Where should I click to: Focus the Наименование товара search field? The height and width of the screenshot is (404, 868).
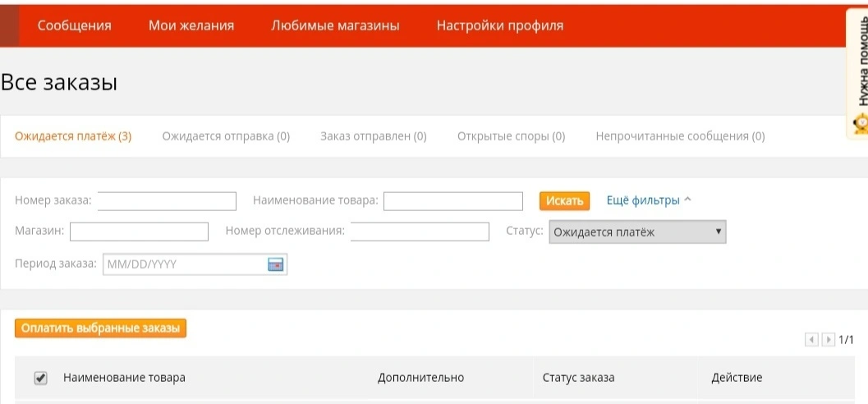[x=453, y=201]
